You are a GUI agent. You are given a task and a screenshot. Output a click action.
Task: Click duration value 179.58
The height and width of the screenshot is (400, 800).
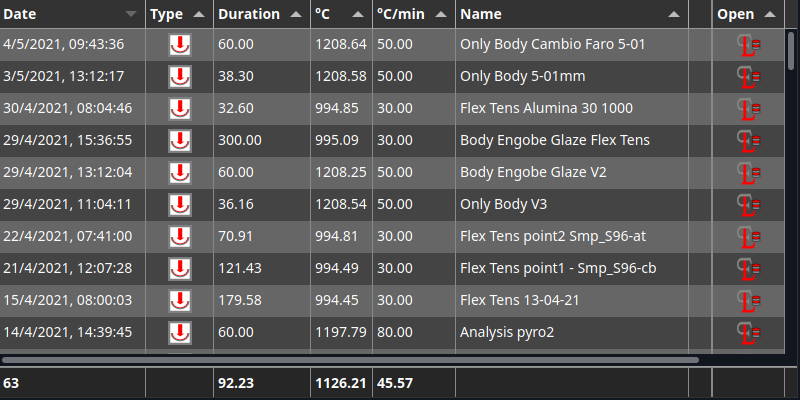[240, 300]
